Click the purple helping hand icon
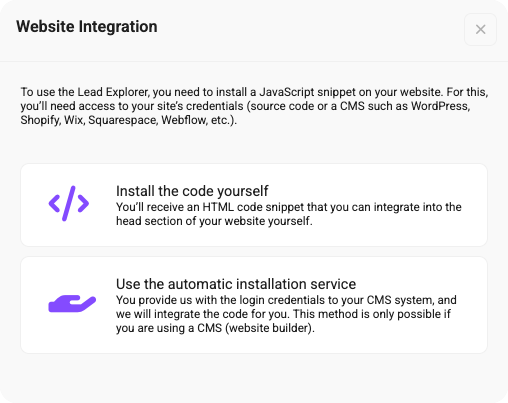 tap(72, 303)
